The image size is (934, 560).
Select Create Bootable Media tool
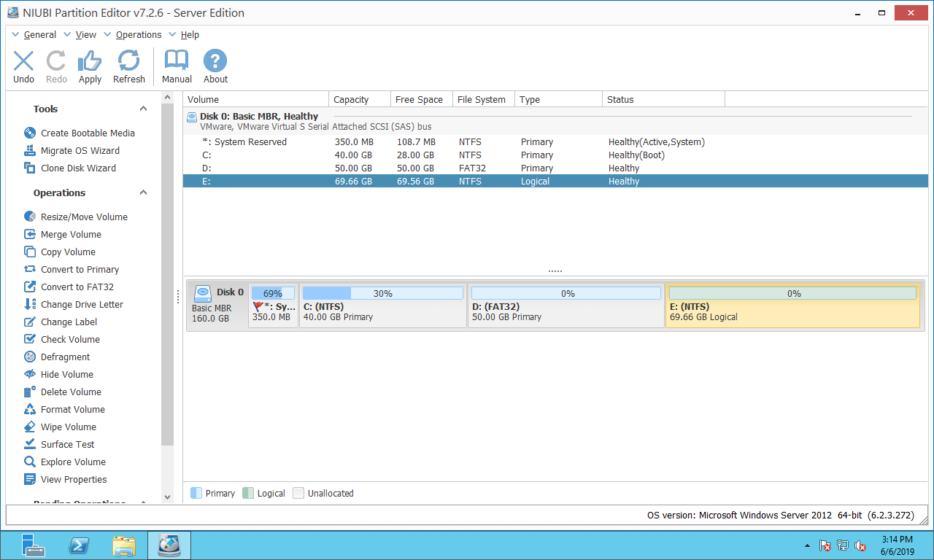(87, 133)
